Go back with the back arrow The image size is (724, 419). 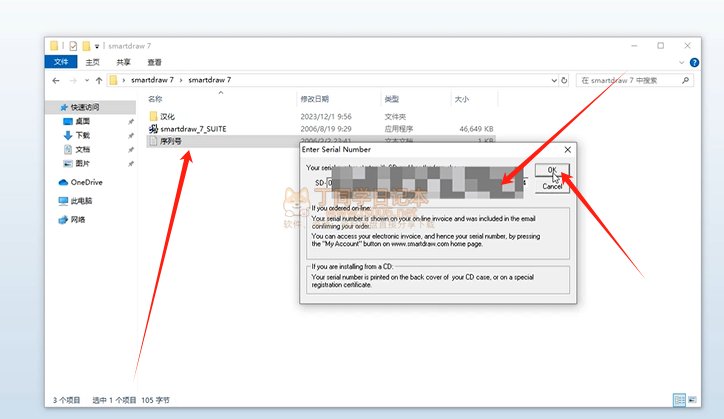click(x=56, y=80)
